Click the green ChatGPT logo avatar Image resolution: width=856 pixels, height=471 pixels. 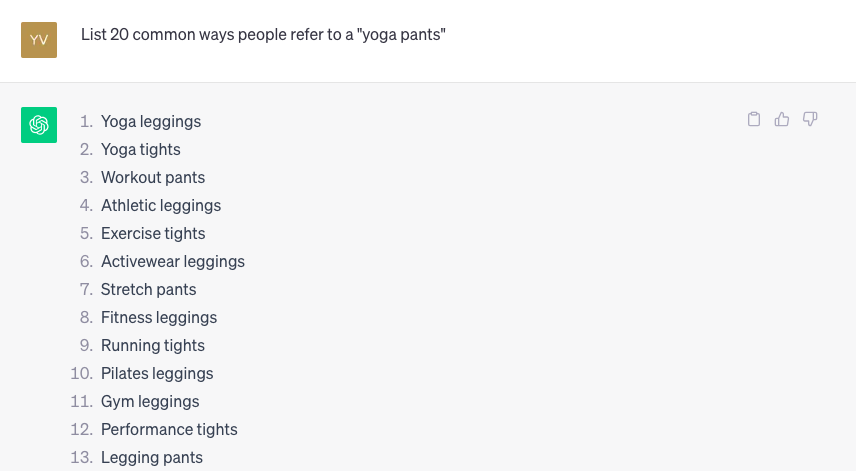tap(39, 125)
